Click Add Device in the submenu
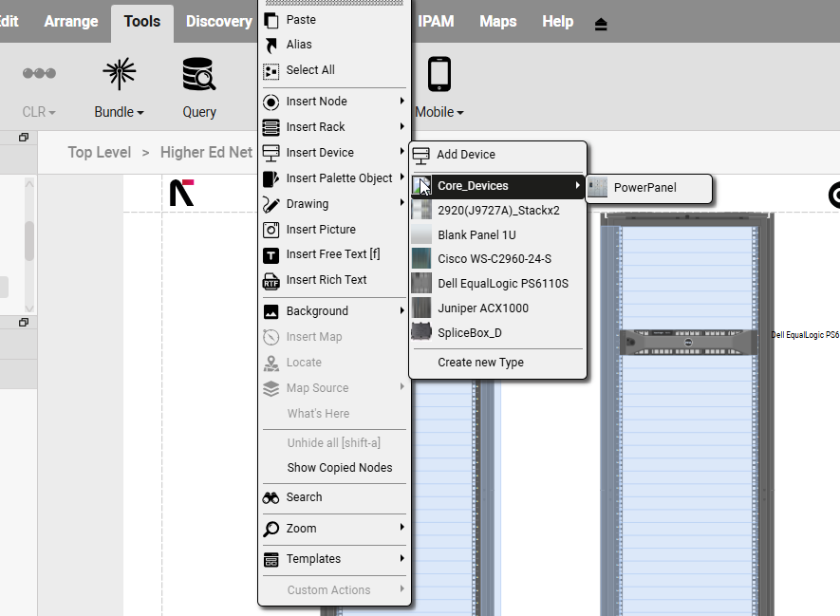Image resolution: width=840 pixels, height=616 pixels. 465,155
